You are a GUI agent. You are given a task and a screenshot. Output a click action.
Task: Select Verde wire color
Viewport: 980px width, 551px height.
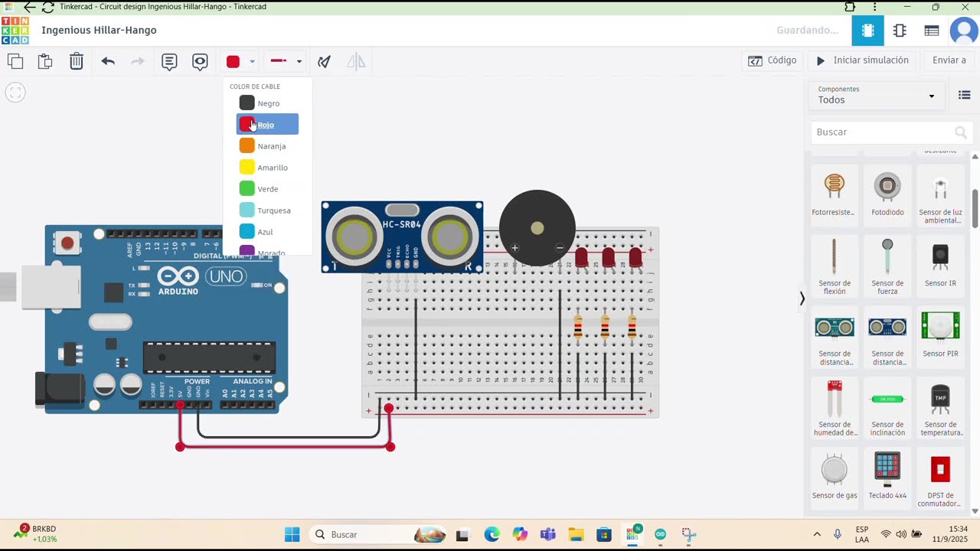pyautogui.click(x=267, y=188)
